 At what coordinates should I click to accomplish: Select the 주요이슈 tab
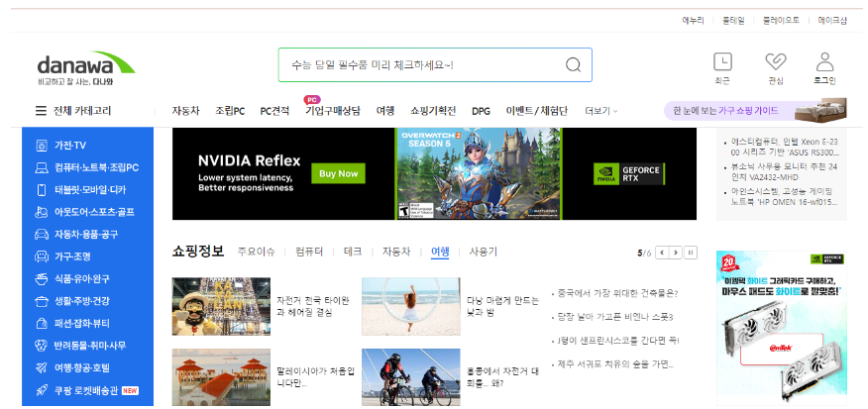256,252
